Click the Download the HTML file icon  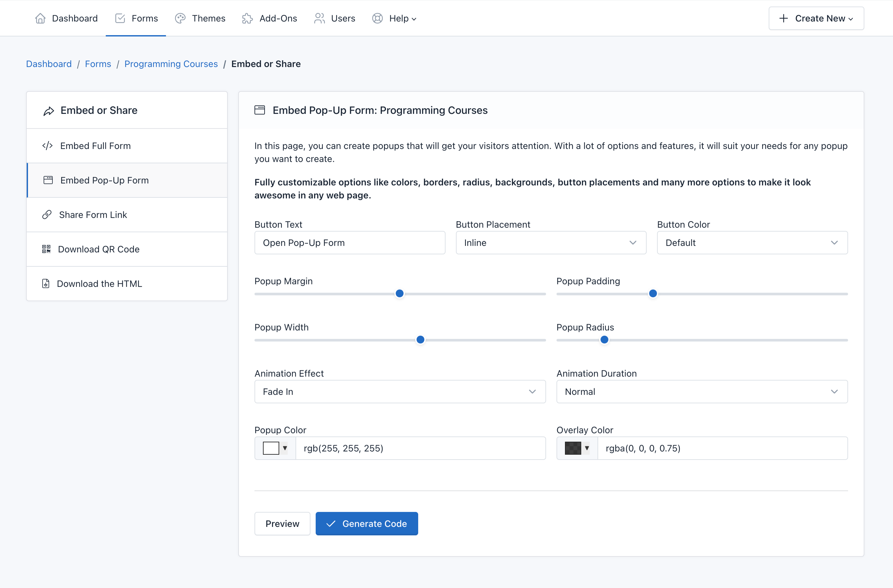(46, 284)
